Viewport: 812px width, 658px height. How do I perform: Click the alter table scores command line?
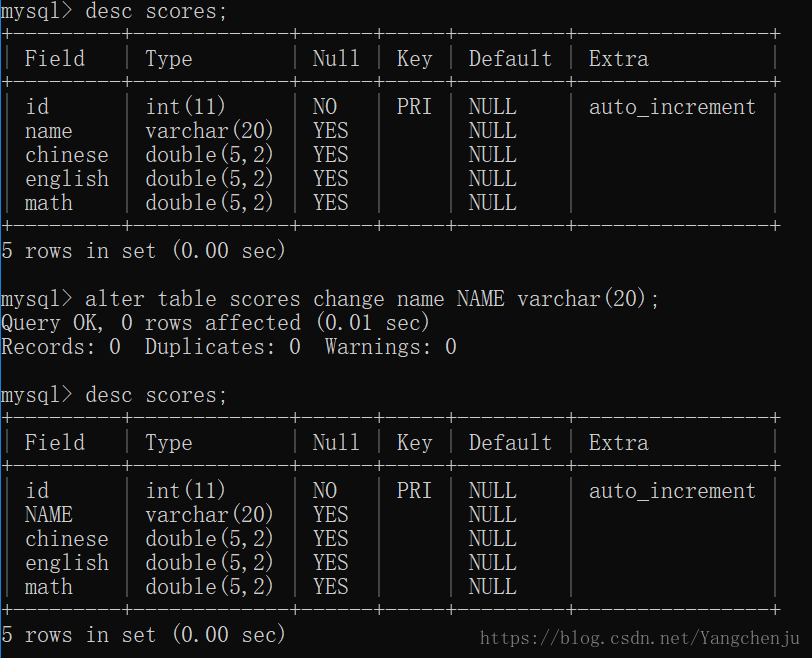coord(372,299)
